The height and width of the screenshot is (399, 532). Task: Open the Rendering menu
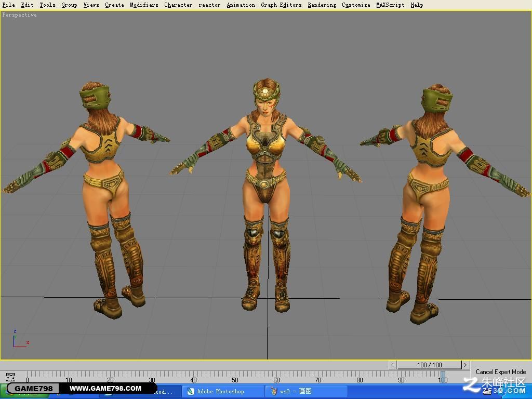tap(322, 5)
